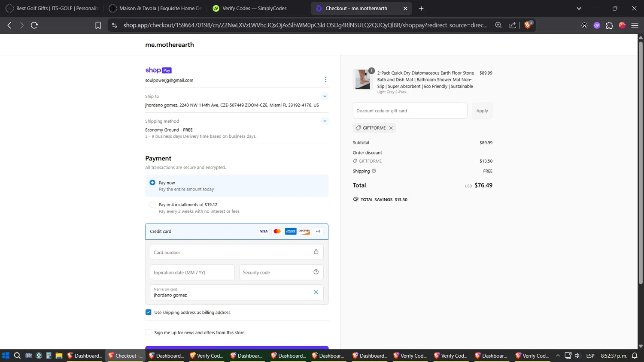Open the volume icon in the system tray
Image resolution: width=644 pixels, height=362 pixels.
pyautogui.click(x=577, y=356)
